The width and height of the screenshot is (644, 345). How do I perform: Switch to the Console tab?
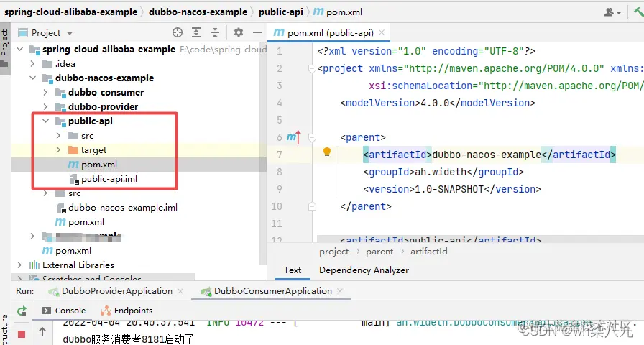pos(64,310)
